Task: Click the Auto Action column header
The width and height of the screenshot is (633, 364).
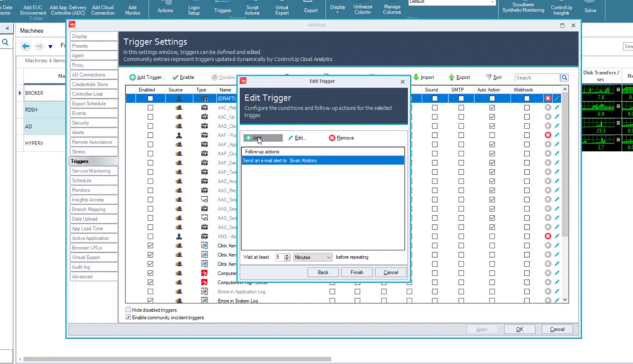Action: [x=488, y=90]
